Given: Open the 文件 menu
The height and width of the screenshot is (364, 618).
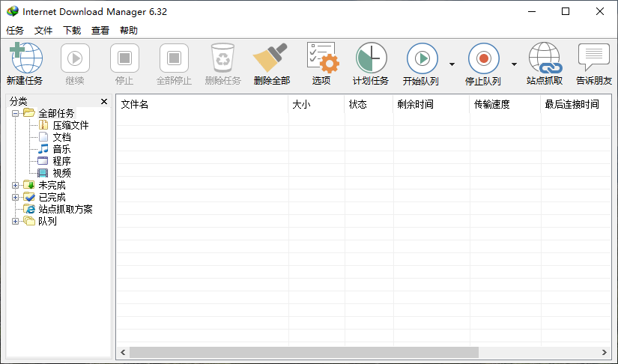Looking at the screenshot, I should (x=43, y=30).
